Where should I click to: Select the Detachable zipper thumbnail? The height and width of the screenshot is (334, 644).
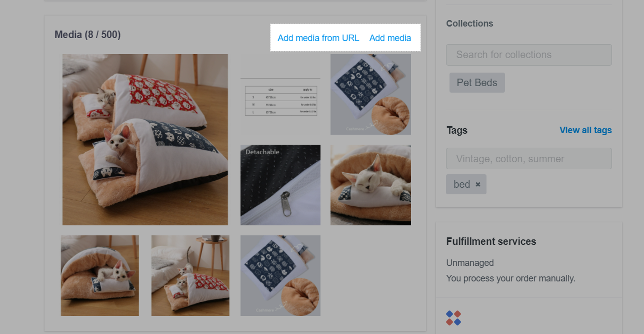pos(280,185)
